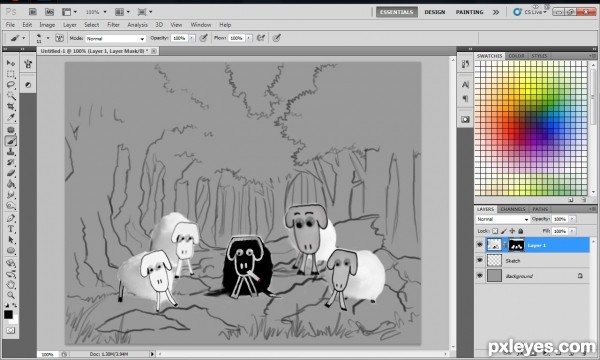Viewport: 600px width, 360px height.
Task: Open the Image menu
Action: (47, 25)
